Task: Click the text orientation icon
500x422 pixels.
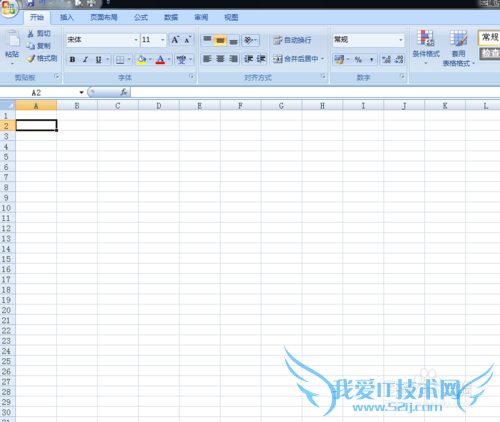Action: (x=249, y=40)
